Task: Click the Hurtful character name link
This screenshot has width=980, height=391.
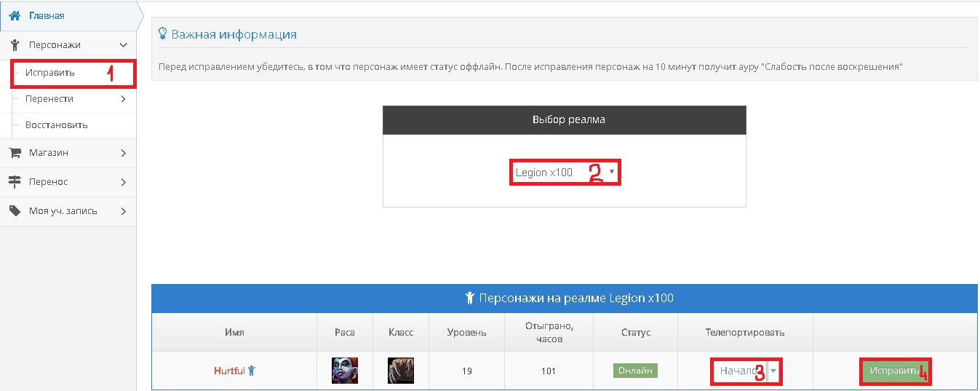Action: pyautogui.click(x=229, y=371)
